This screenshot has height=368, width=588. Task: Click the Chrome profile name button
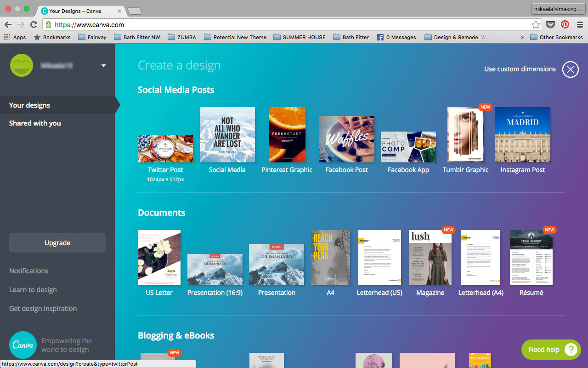(559, 8)
